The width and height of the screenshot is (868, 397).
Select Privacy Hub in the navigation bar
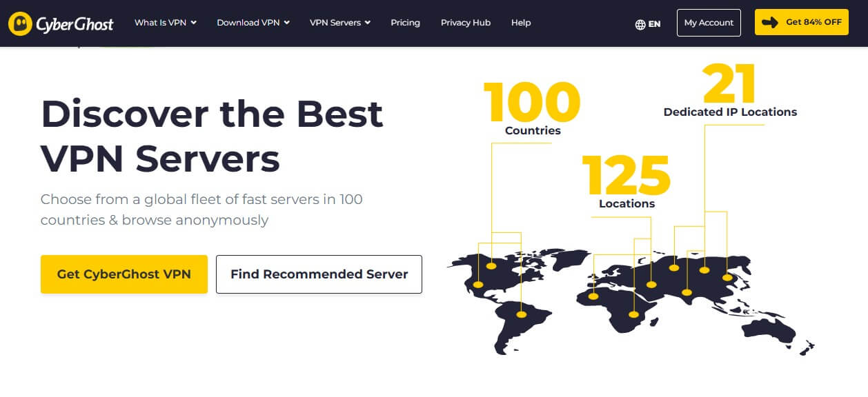click(x=465, y=23)
